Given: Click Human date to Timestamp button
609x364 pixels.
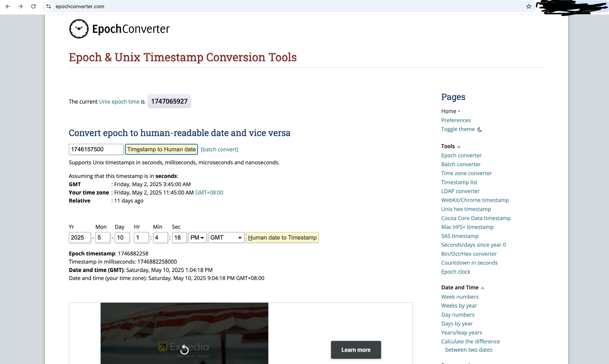Looking at the screenshot, I should click(x=282, y=237).
